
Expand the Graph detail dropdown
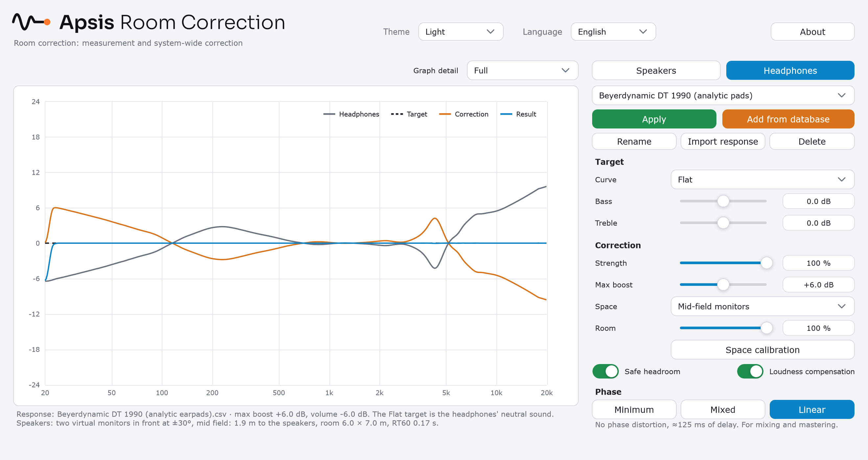523,70
